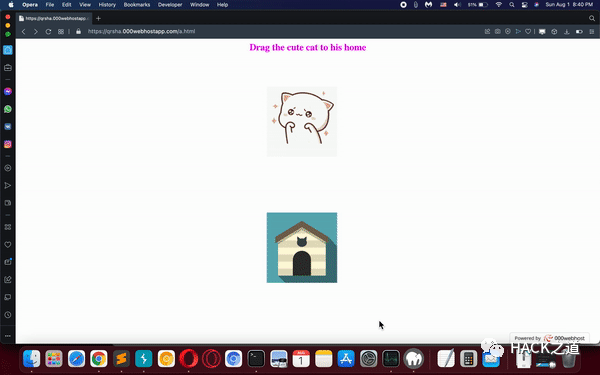Open sidebar setup three dots
Image resolution: width=600 pixels, height=375 pixels.
8,336
